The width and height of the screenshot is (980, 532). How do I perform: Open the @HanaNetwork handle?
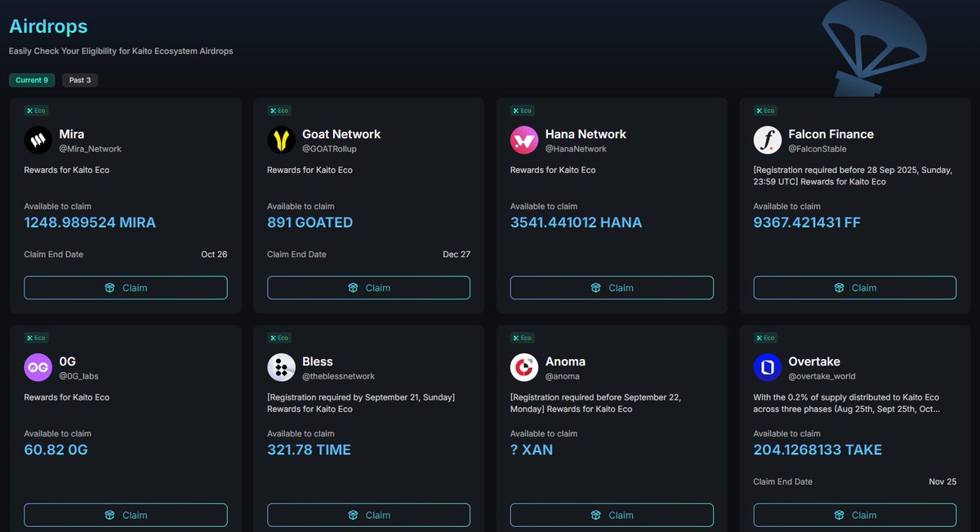coord(576,149)
